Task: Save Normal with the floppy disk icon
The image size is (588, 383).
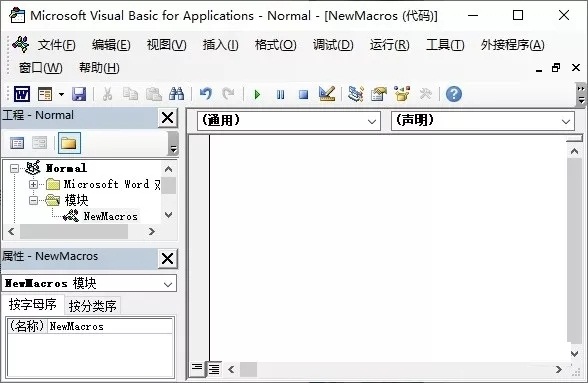Action: click(x=79, y=94)
